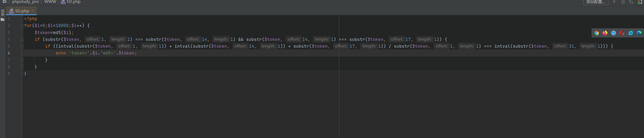644x138 pixels.
Task: Collapse the inner if fold on line 5
Action: tap(22, 46)
